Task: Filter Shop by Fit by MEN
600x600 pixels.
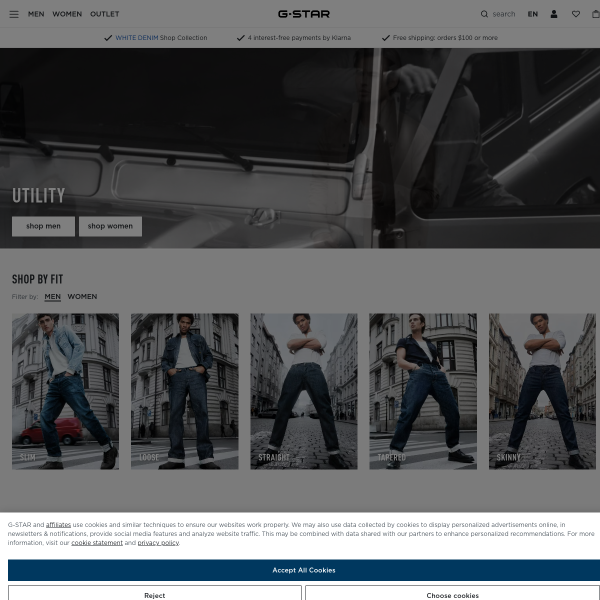Action: click(x=52, y=297)
